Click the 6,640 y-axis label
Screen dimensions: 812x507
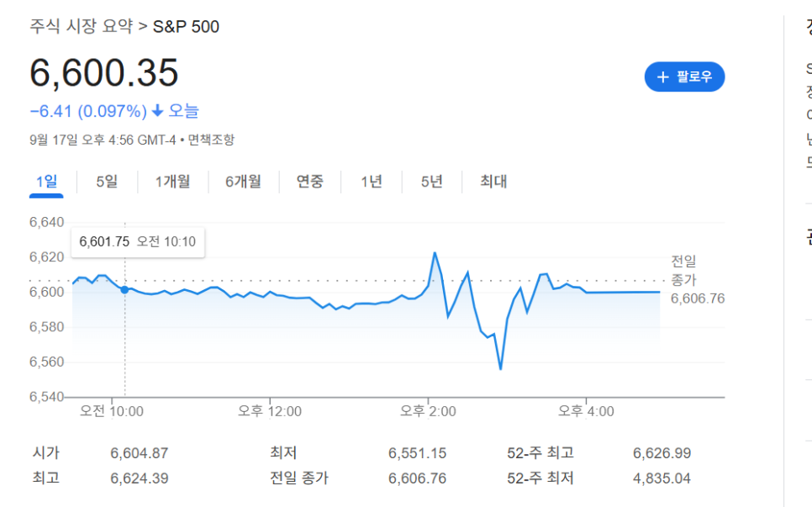coord(46,222)
